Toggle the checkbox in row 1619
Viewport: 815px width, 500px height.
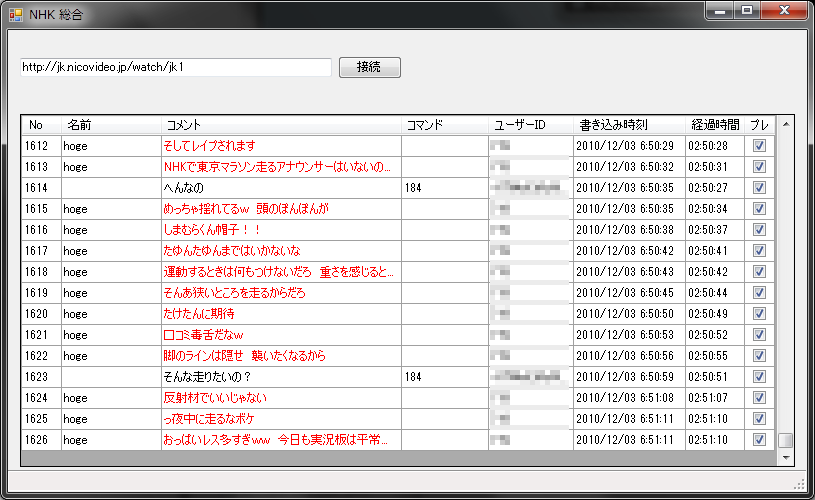759,293
